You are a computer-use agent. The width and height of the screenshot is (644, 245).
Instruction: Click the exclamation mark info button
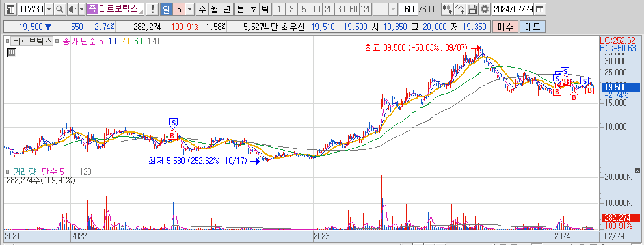click(152, 9)
